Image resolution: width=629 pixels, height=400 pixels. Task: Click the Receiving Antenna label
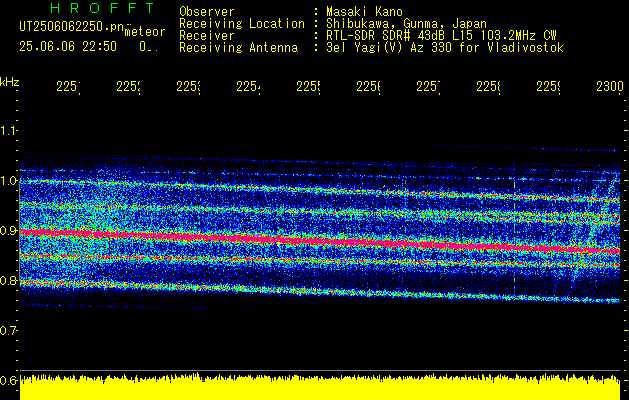pyautogui.click(x=238, y=48)
